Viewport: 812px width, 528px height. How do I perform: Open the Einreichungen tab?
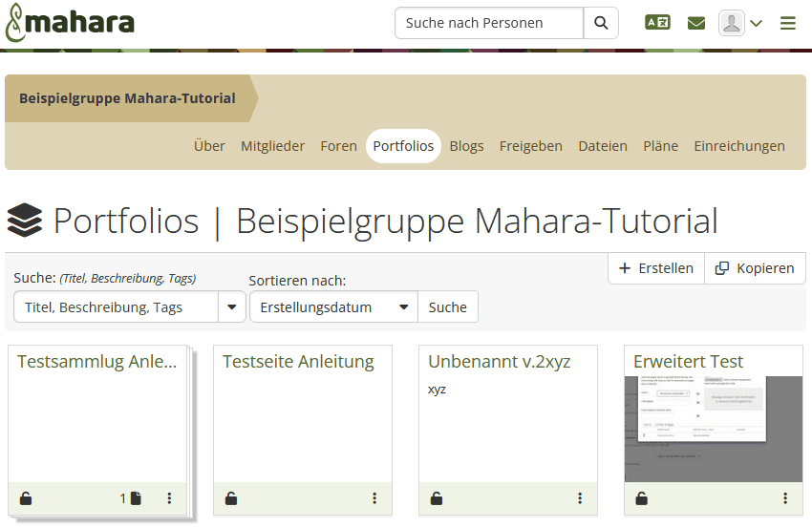click(x=739, y=146)
